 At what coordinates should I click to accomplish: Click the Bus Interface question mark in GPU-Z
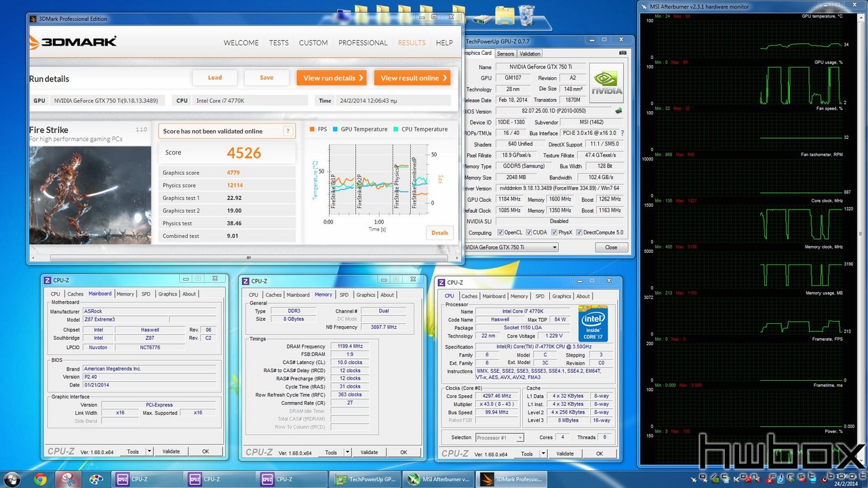point(623,134)
